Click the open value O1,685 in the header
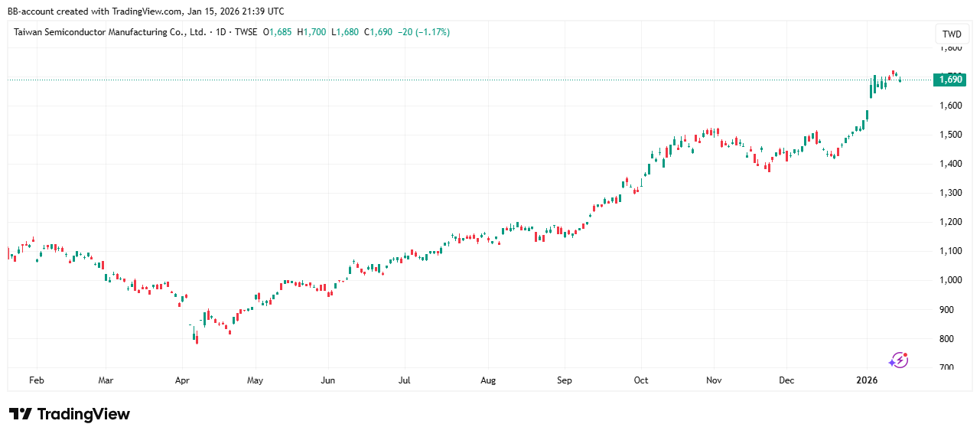Image resolution: width=980 pixels, height=437 pixels. pyautogui.click(x=278, y=32)
